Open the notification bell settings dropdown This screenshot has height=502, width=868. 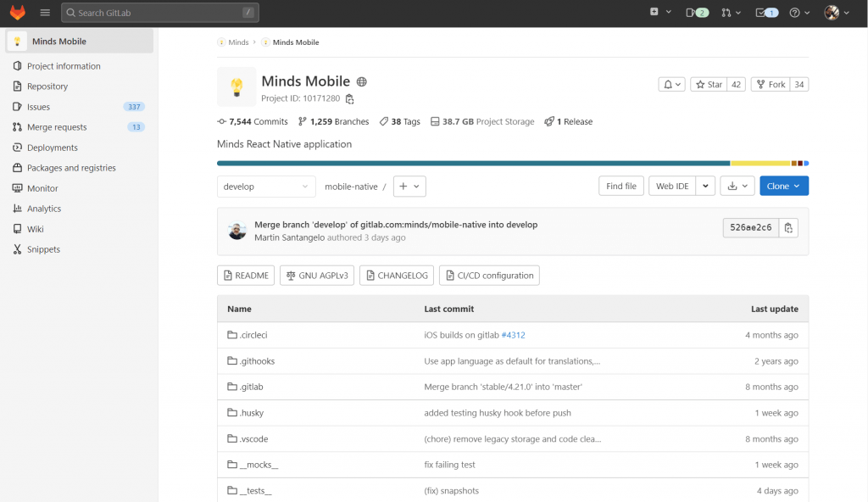pos(671,85)
